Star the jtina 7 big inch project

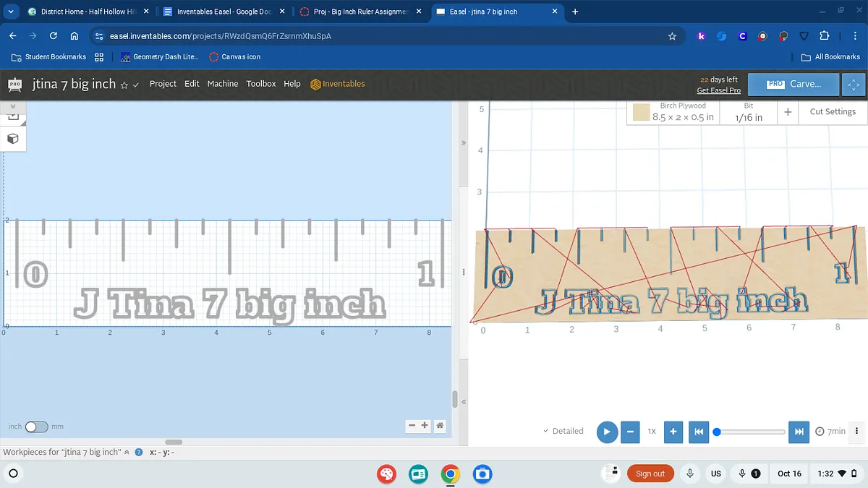pos(124,85)
